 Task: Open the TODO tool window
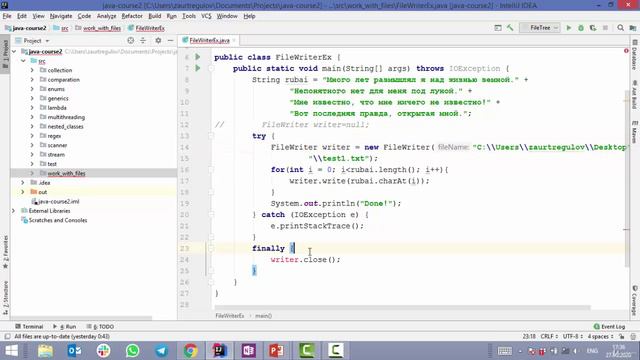pyautogui.click(x=100, y=327)
